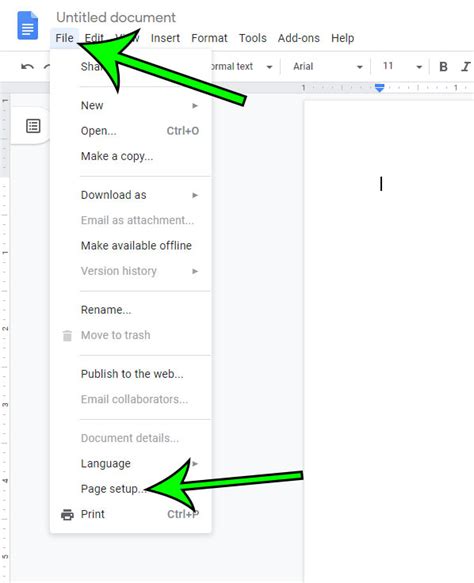474x583 pixels.
Task: Open the Arial font dropdown
Action: pos(327,67)
